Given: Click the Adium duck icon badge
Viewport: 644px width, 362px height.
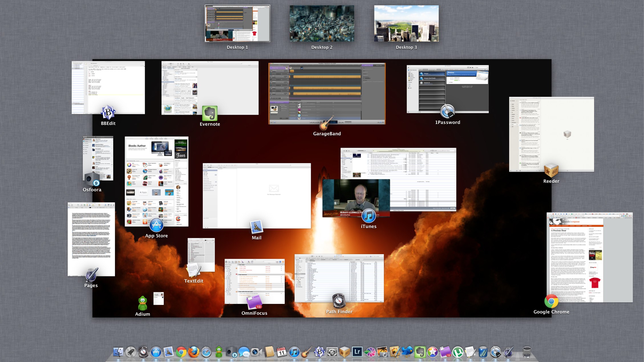Looking at the screenshot, I should pyautogui.click(x=142, y=303).
